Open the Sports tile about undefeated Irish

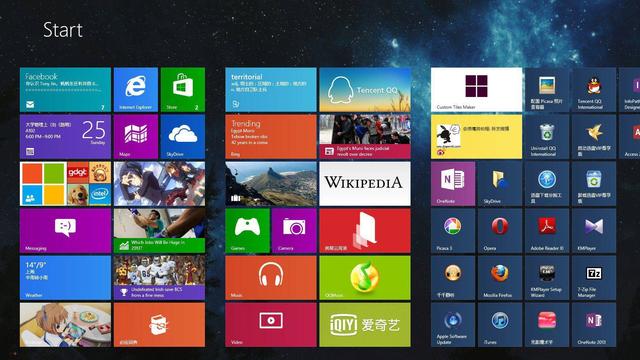160,278
